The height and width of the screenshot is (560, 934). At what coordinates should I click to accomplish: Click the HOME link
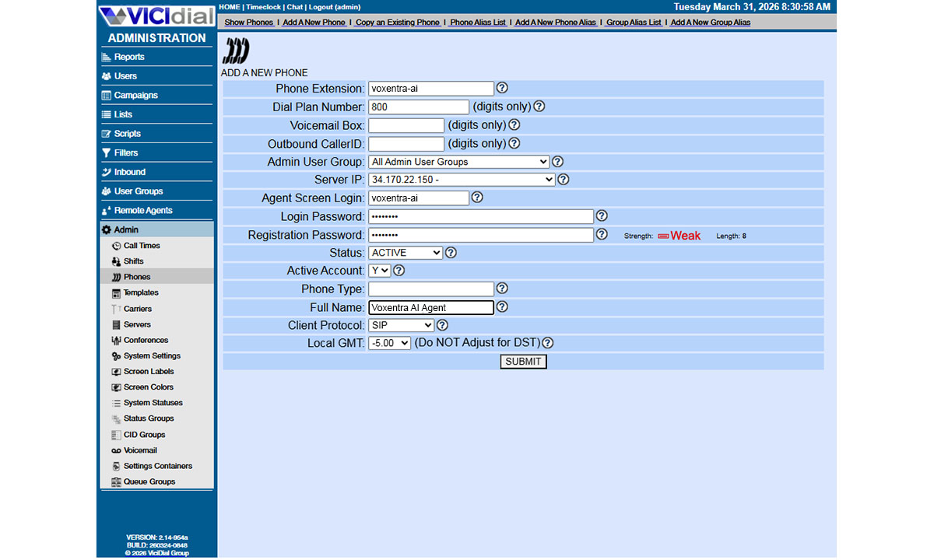point(230,7)
